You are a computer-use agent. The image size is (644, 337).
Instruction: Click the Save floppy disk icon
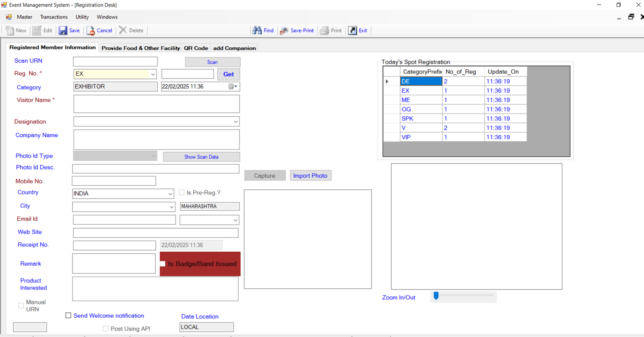coord(63,31)
